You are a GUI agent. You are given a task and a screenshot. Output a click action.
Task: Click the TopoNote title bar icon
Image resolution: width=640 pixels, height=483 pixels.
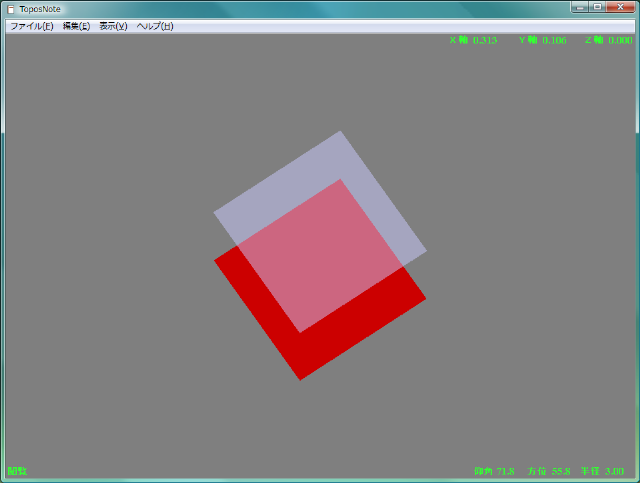[x=11, y=9]
